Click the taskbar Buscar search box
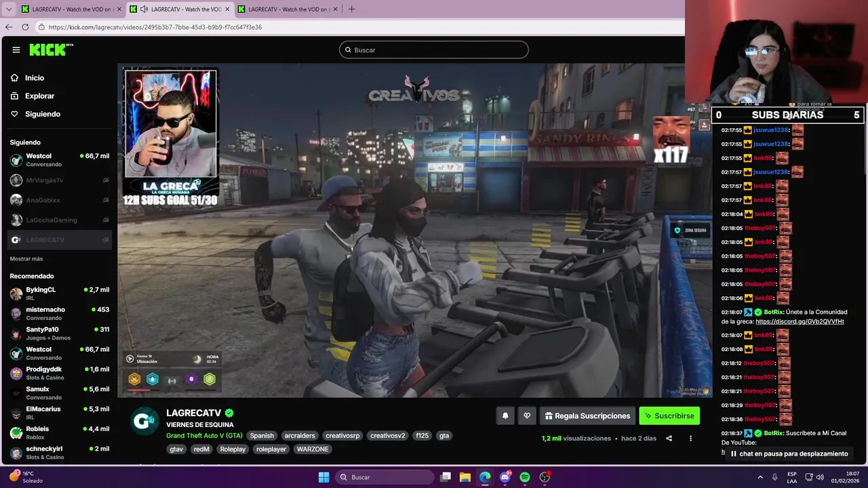868x488 pixels. click(x=385, y=477)
